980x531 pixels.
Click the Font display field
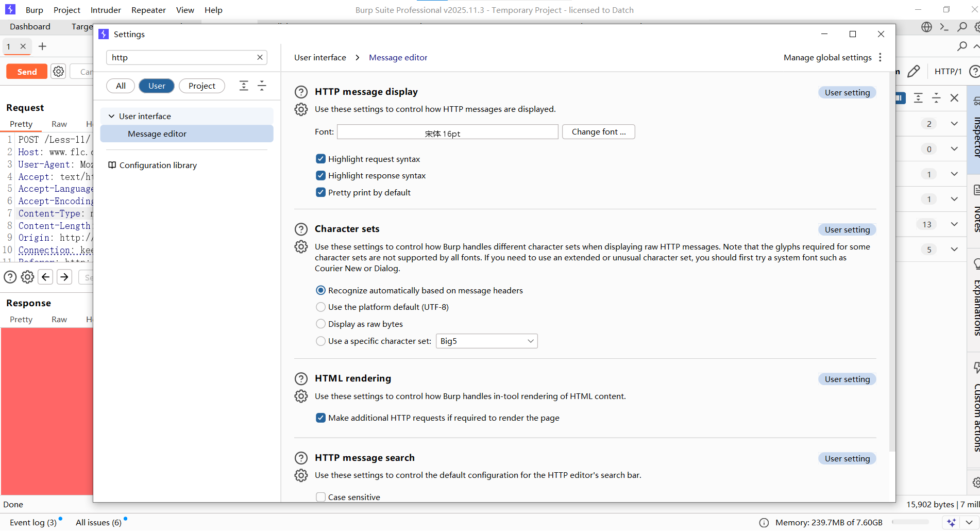pos(447,131)
